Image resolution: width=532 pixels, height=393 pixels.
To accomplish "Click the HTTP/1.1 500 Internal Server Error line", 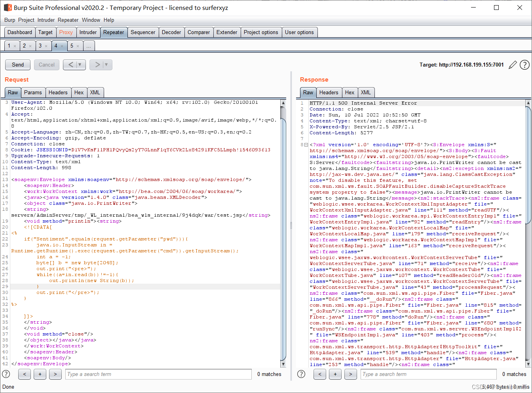I will click(x=363, y=103).
